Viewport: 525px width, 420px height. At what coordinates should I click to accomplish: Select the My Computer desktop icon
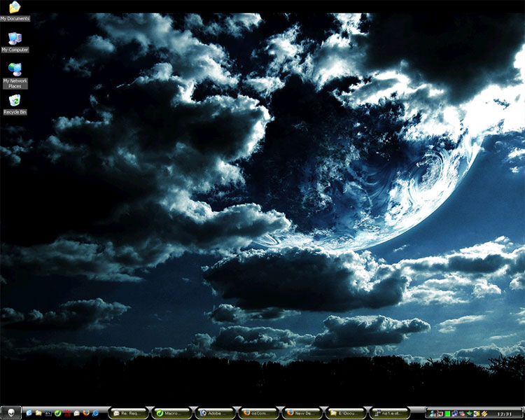pyautogui.click(x=15, y=39)
